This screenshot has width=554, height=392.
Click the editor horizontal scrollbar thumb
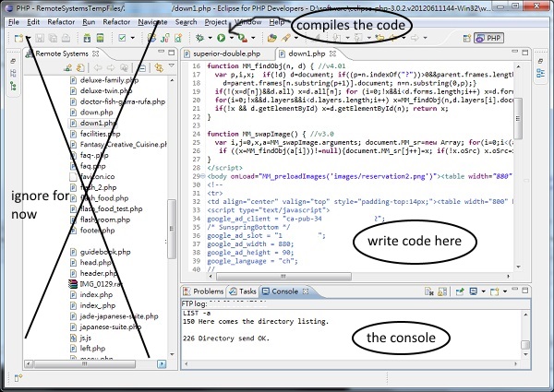(x=283, y=277)
